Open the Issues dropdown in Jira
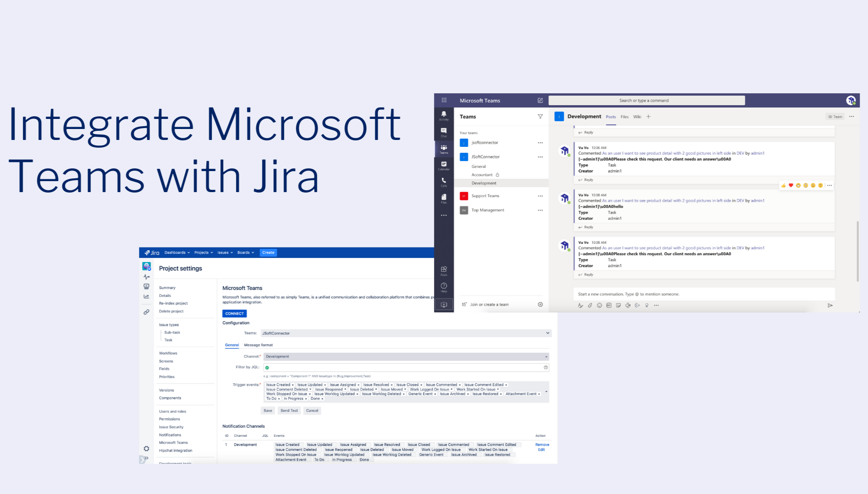 point(225,252)
